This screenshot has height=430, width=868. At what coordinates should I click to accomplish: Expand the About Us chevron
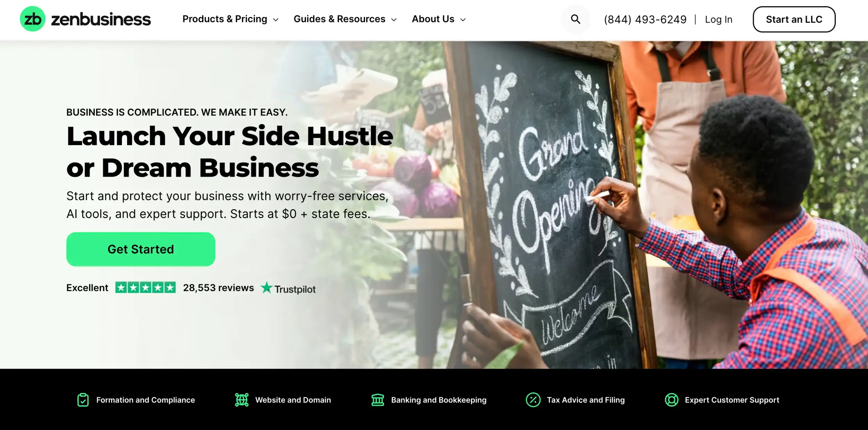463,20
